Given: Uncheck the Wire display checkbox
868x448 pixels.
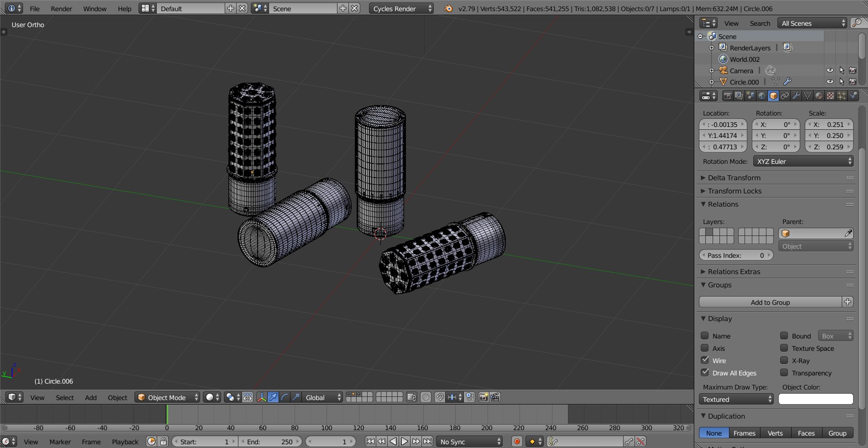Looking at the screenshot, I should click(x=705, y=360).
